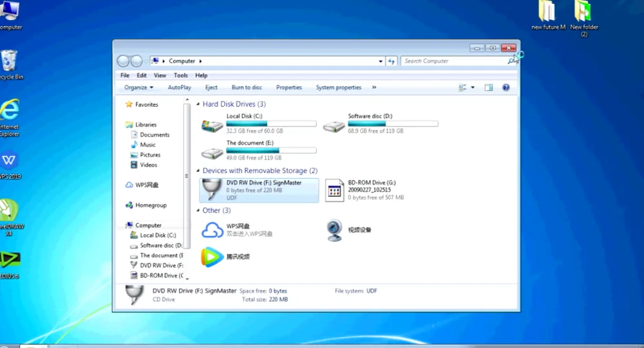Open the Organize dropdown menu
This screenshot has height=348, width=644.
tap(138, 87)
